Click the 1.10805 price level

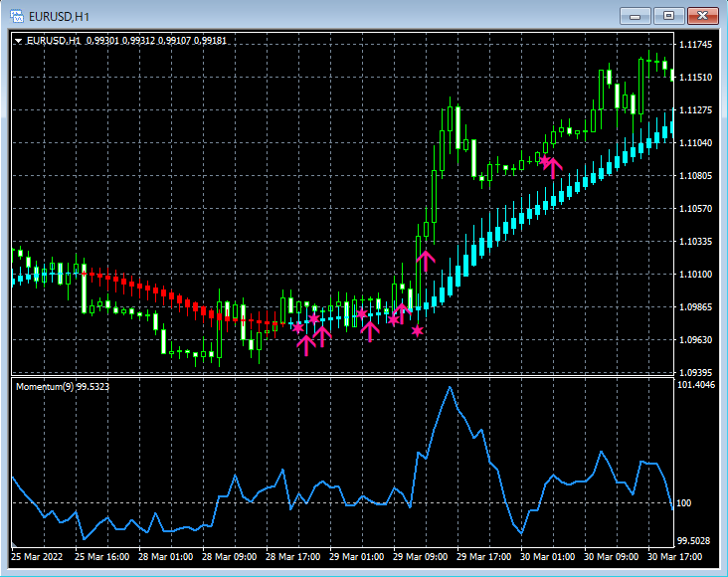click(695, 176)
